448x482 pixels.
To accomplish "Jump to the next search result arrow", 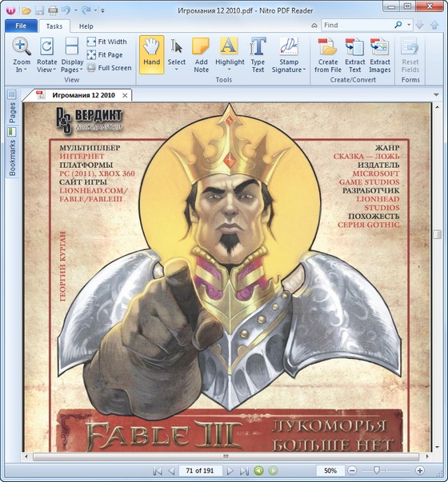I will pyautogui.click(x=419, y=25).
